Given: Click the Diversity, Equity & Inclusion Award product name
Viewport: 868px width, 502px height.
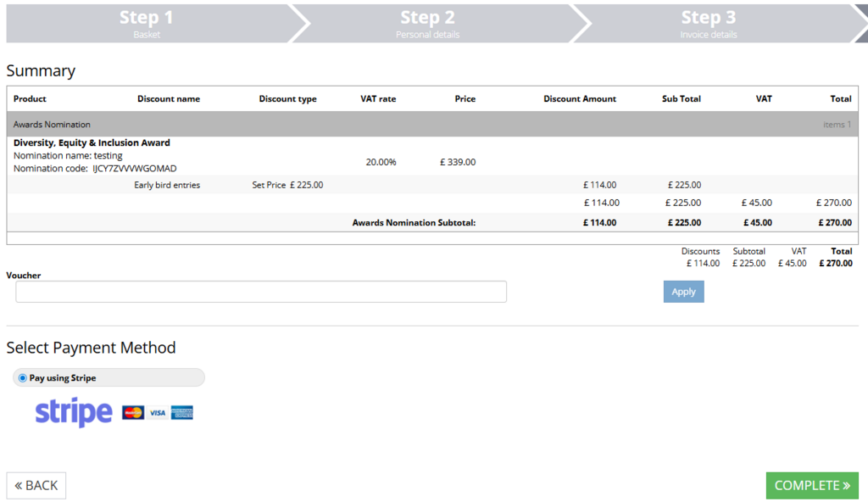Looking at the screenshot, I should click(x=92, y=143).
